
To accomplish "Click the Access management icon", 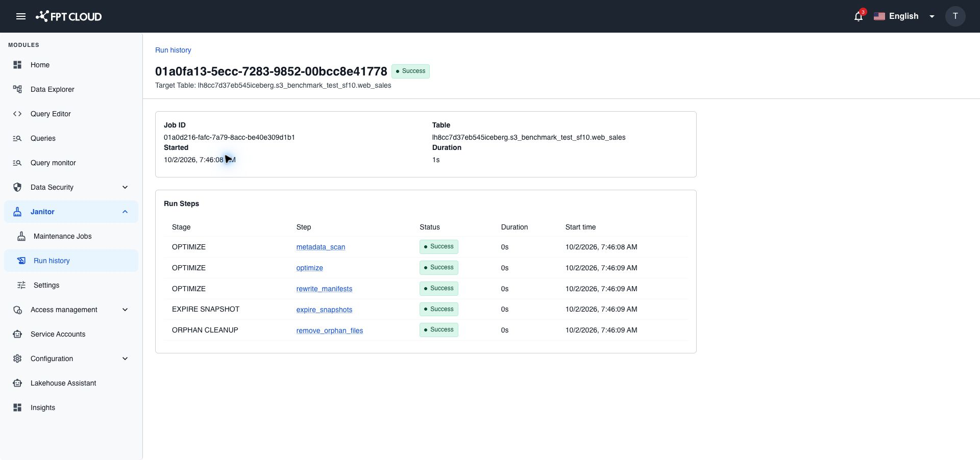I will 17,310.
